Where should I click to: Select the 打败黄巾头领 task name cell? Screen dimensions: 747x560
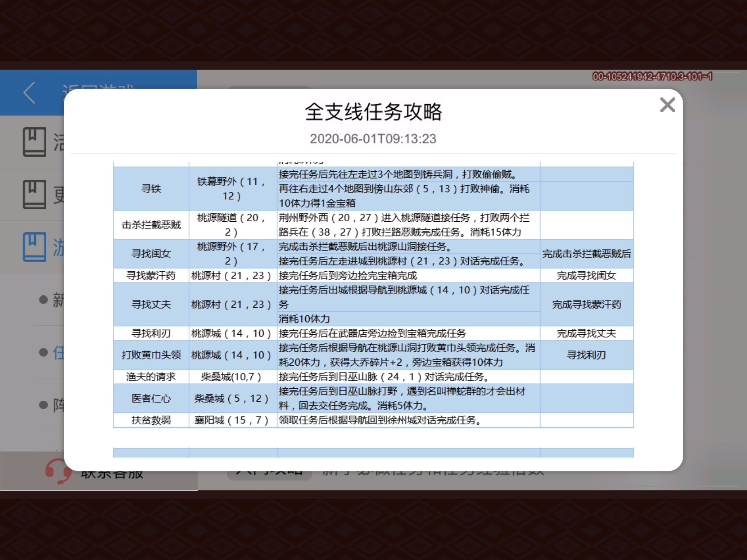pyautogui.click(x=151, y=355)
